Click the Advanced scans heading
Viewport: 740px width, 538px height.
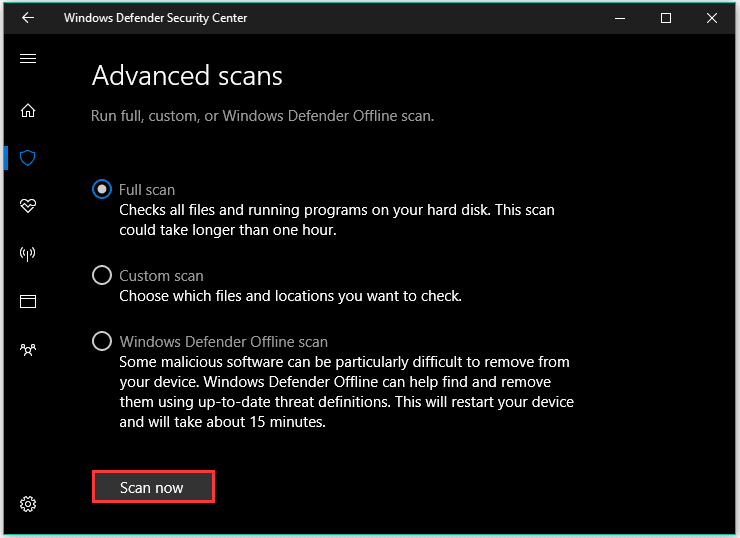(187, 76)
